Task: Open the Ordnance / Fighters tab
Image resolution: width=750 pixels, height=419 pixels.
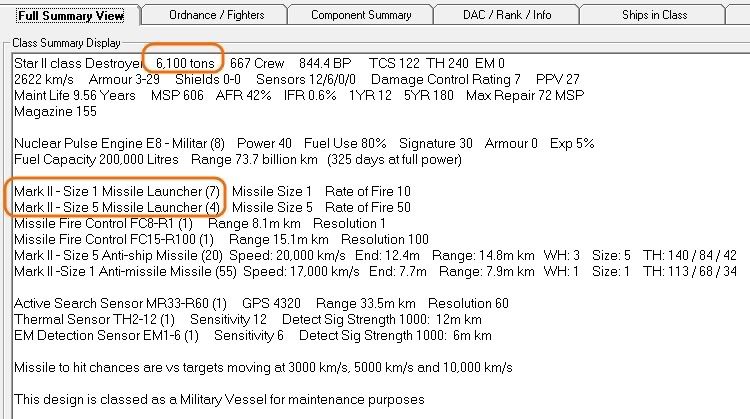Action: [x=216, y=15]
